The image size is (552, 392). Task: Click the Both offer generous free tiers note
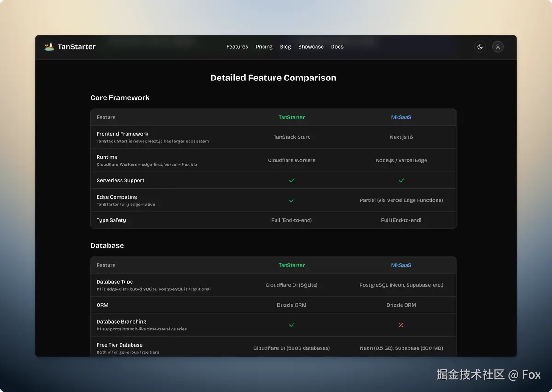[x=128, y=352]
